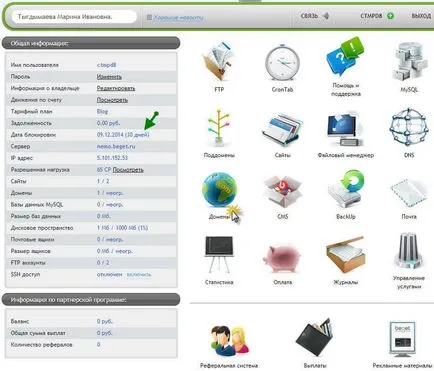
Task: Click the Домены value in info table
Action: pos(110,193)
